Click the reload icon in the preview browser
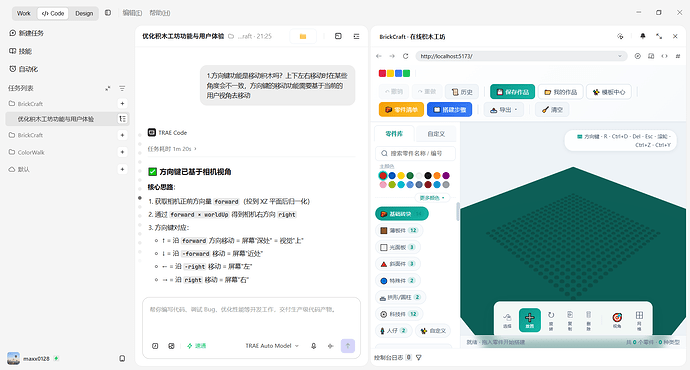 coord(406,56)
